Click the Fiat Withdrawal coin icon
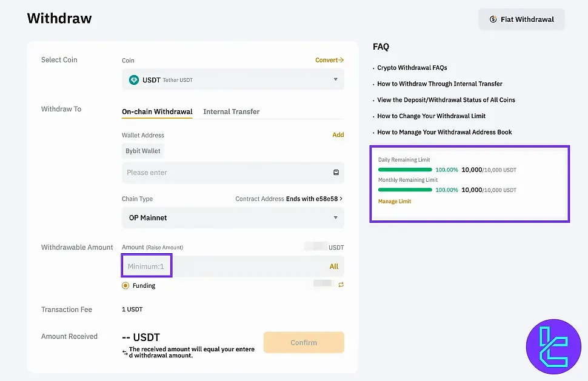The height and width of the screenshot is (381, 588). tap(493, 19)
